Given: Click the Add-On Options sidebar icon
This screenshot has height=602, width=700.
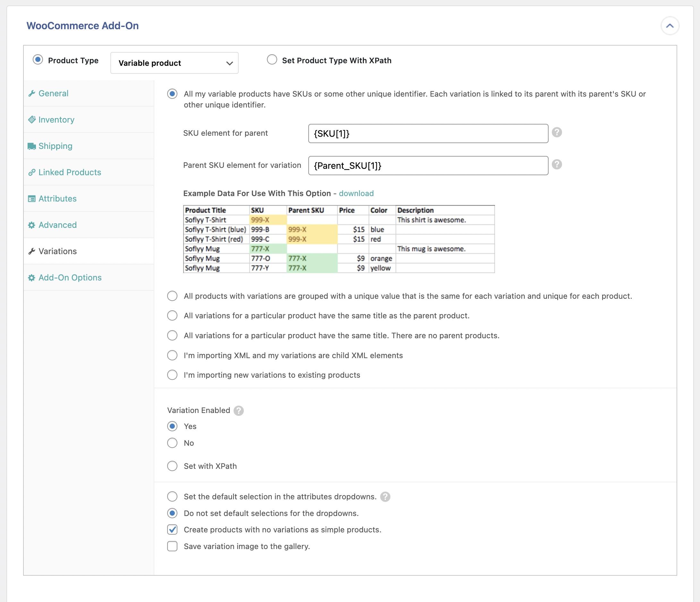Looking at the screenshot, I should pos(31,277).
